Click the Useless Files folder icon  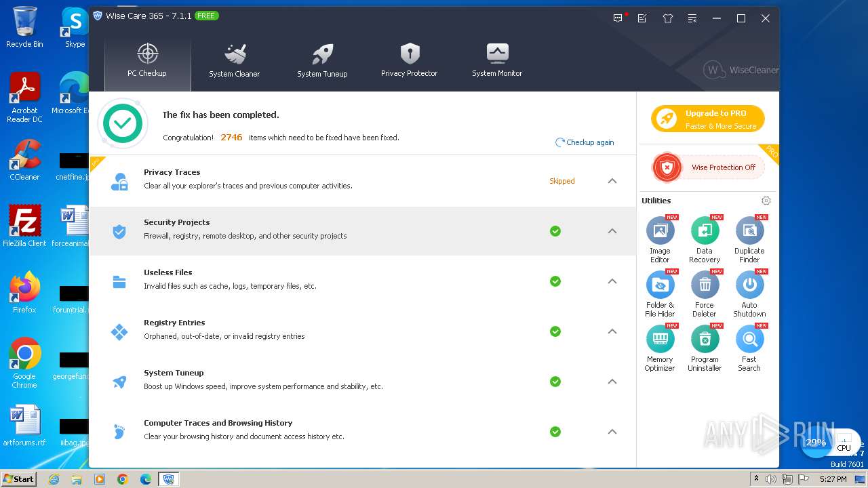pos(119,282)
